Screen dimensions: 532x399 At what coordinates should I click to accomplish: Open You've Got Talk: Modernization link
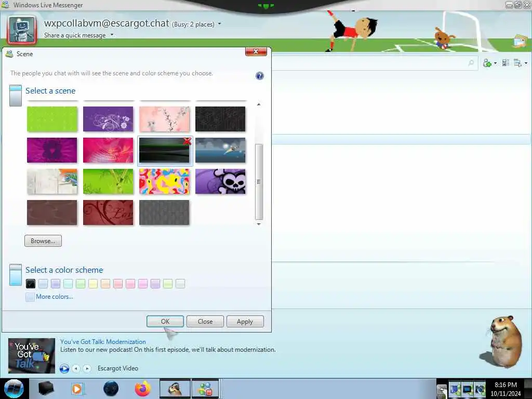[x=103, y=342]
